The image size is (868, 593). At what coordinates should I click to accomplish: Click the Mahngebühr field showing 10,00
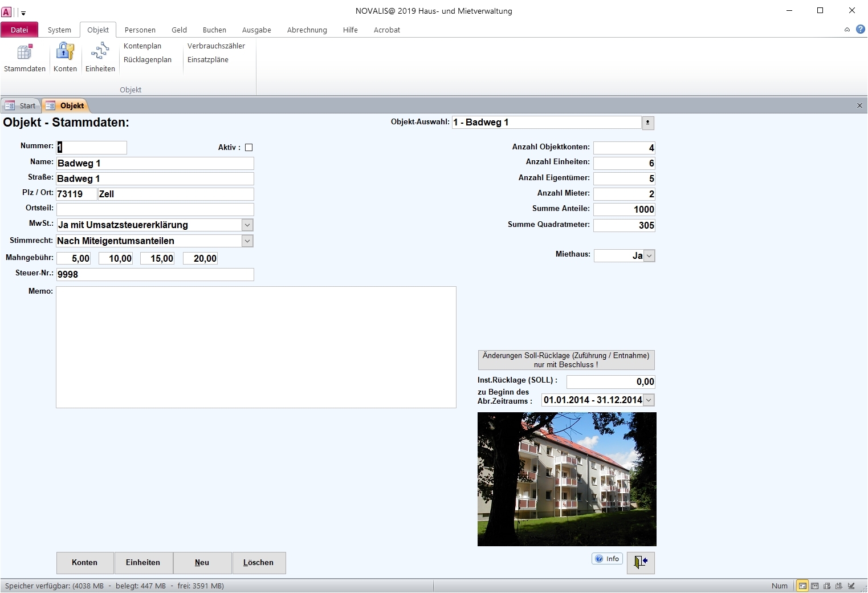click(x=116, y=258)
